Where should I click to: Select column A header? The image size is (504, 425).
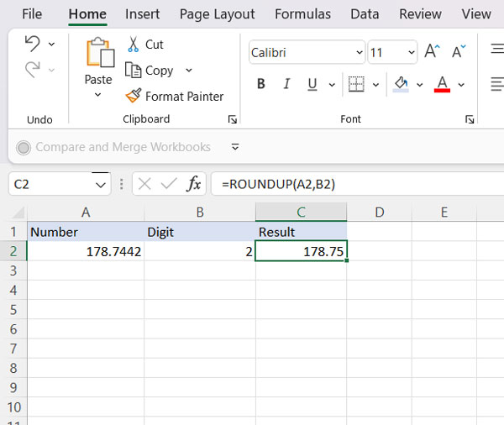point(86,212)
